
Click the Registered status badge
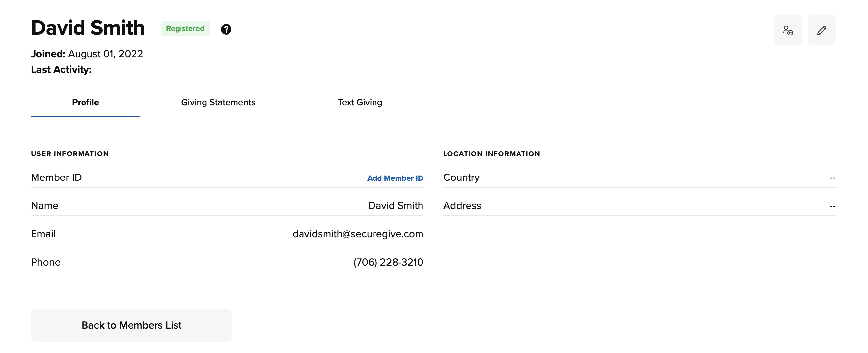tap(185, 28)
